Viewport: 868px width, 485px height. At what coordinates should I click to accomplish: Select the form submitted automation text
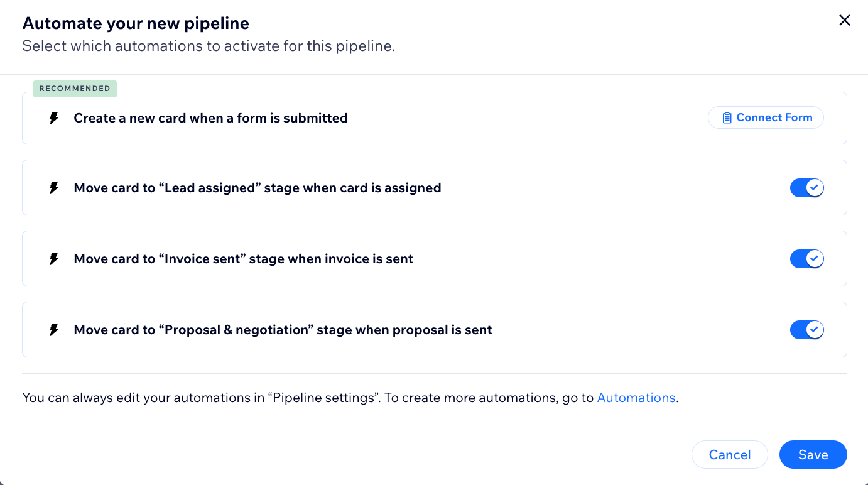(x=210, y=118)
